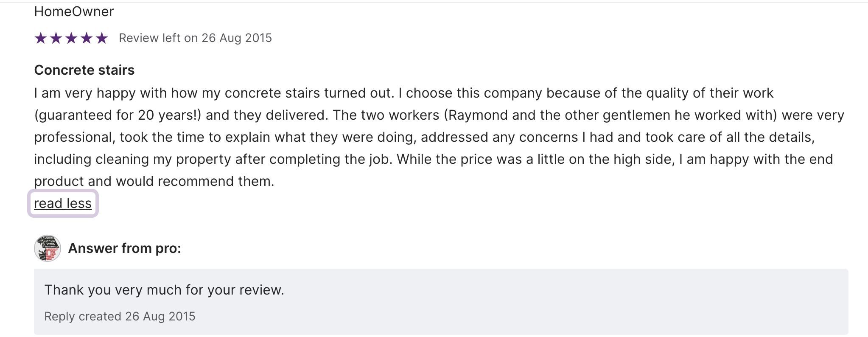Collapse the review with read less

[x=63, y=203]
